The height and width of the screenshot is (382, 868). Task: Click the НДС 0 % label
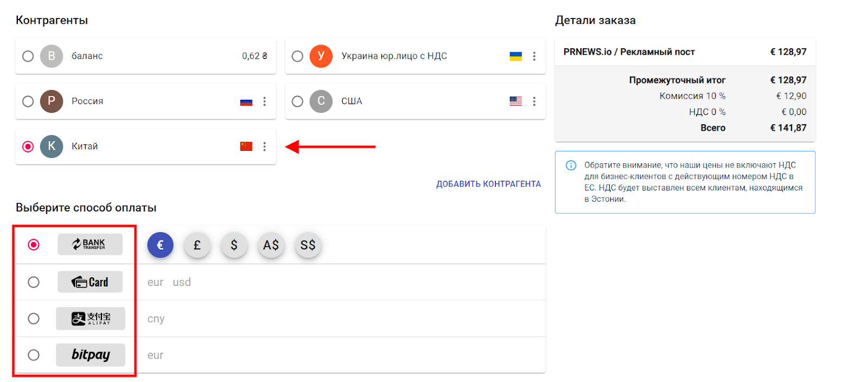[707, 112]
